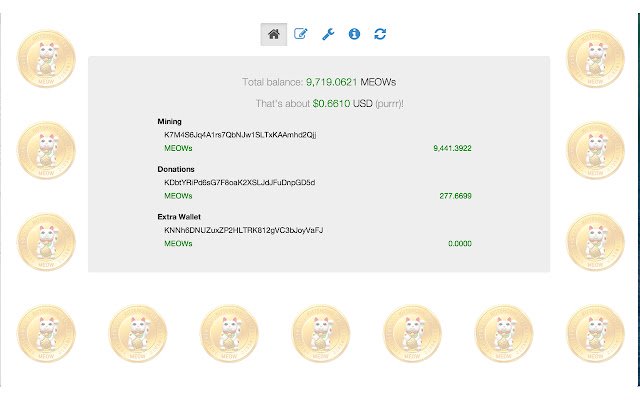Select the Donations wallet address KDbtYRiPd6sG7F8oaK2XSLJdJFuDnpGD5d
The image size is (640, 400).
click(240, 182)
